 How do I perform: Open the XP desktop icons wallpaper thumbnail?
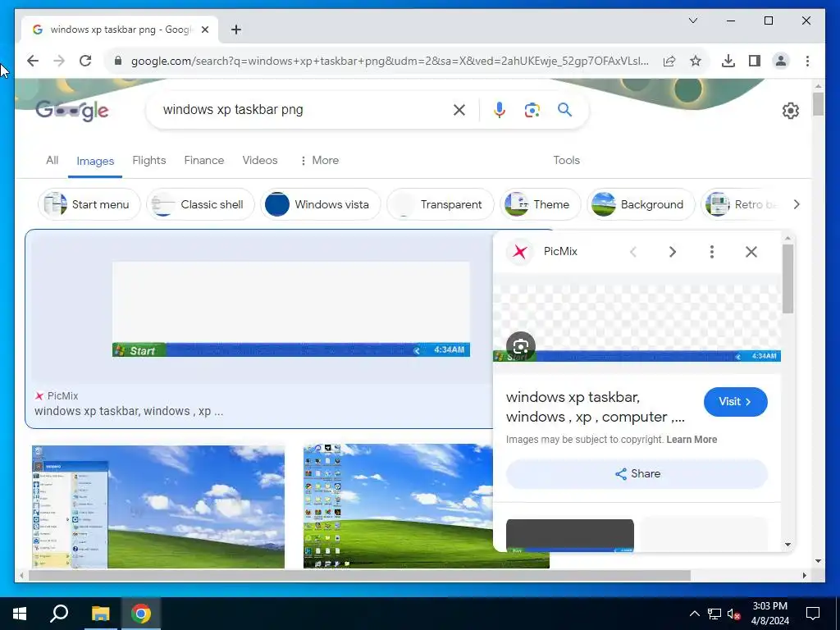[x=398, y=505]
